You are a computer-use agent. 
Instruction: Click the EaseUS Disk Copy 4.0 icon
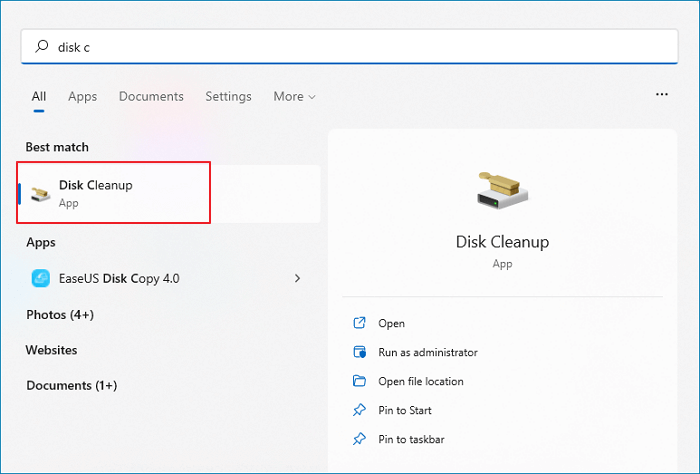point(41,278)
